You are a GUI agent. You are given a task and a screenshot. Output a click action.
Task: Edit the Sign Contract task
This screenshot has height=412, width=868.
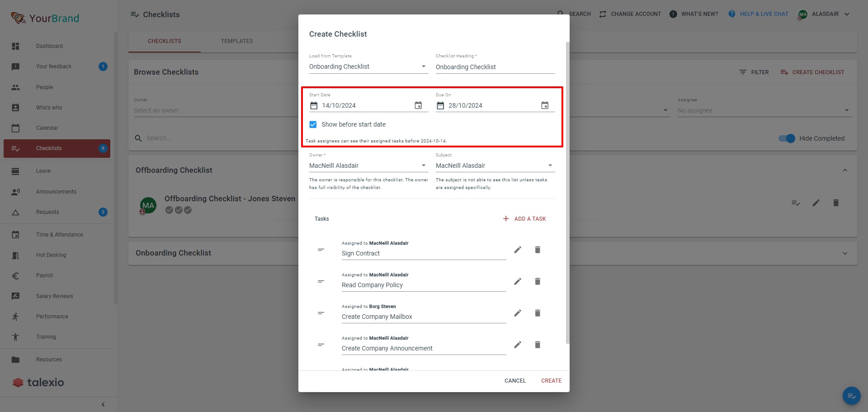518,249
